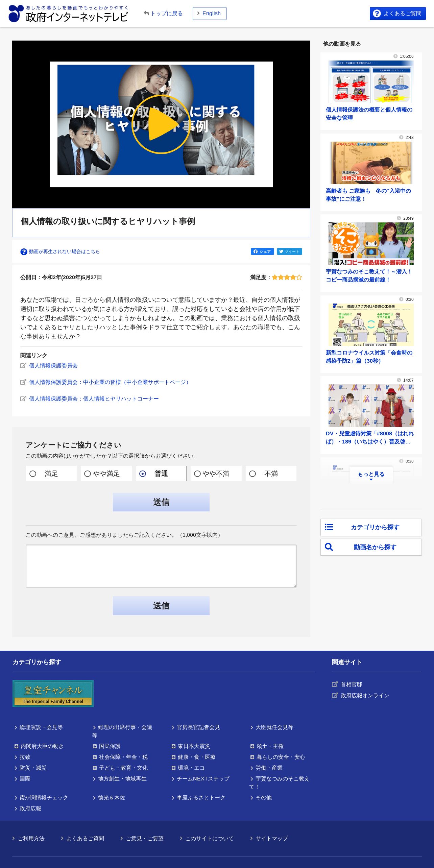Click the opinion comment text area
The height and width of the screenshot is (868, 434).
tap(161, 566)
